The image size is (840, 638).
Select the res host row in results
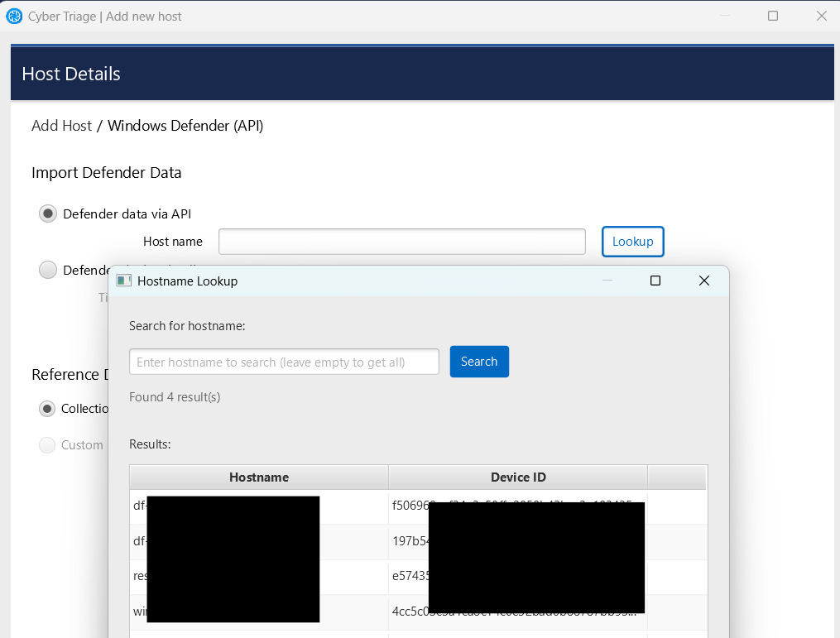point(258,575)
